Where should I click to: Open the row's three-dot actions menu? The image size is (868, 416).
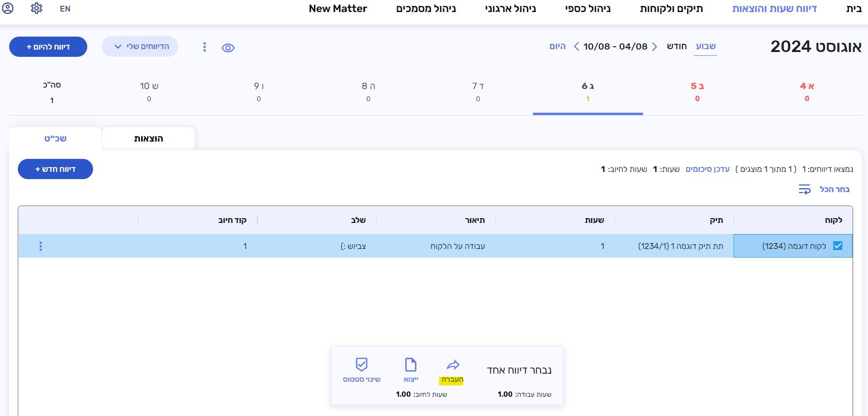point(40,246)
